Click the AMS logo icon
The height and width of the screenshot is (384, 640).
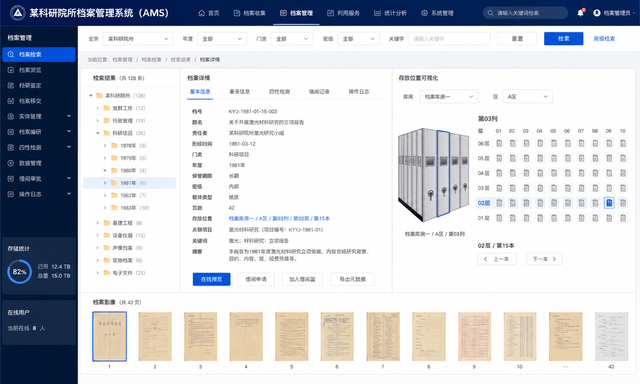pos(18,13)
